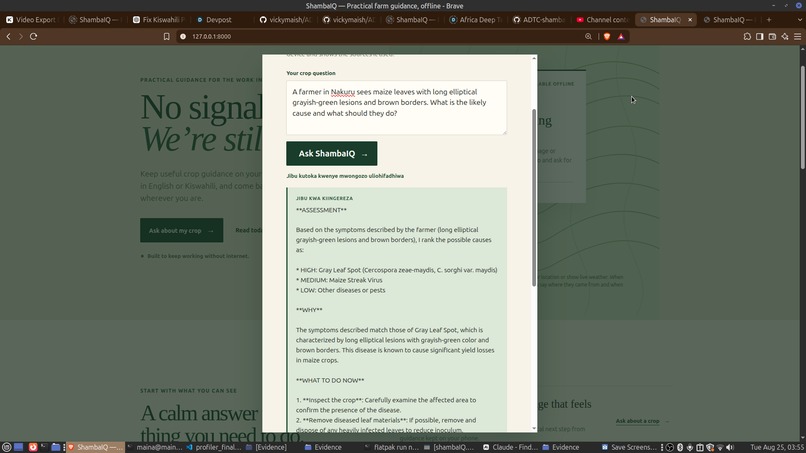Switch to the profiler_final taskbar window
This screenshot has width=806, height=453.
pos(214,447)
